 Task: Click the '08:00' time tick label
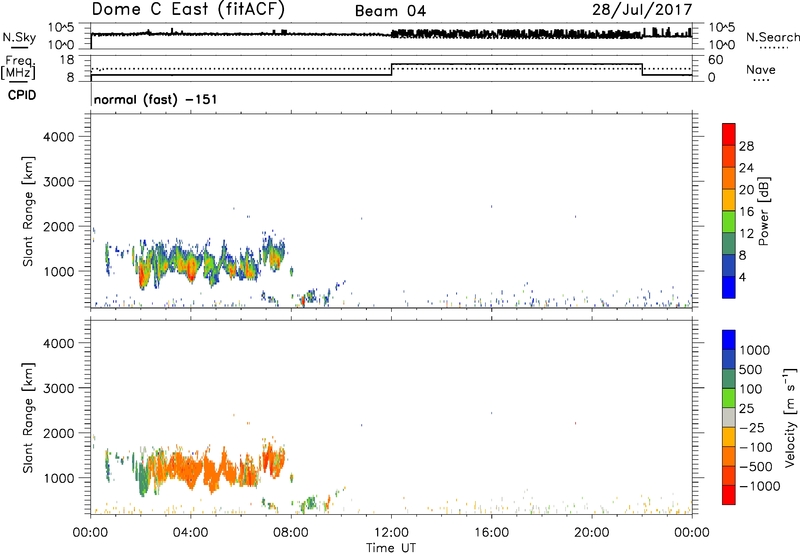pyautogui.click(x=291, y=533)
